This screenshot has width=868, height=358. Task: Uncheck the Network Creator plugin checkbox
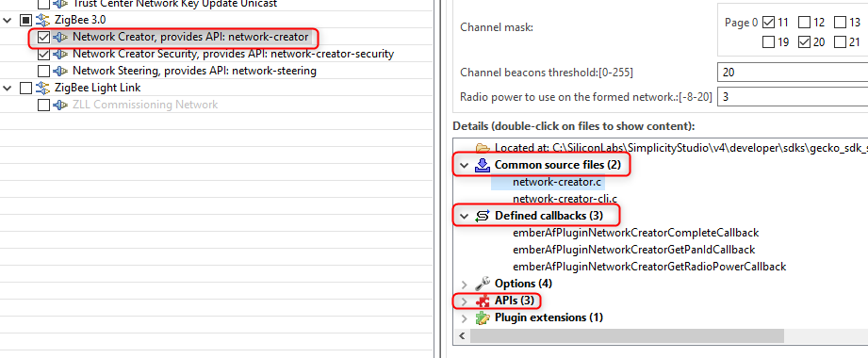[43, 38]
